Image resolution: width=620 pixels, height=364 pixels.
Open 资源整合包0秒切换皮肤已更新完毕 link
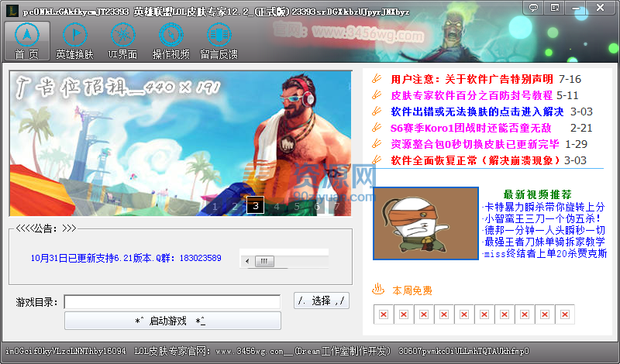click(x=475, y=144)
